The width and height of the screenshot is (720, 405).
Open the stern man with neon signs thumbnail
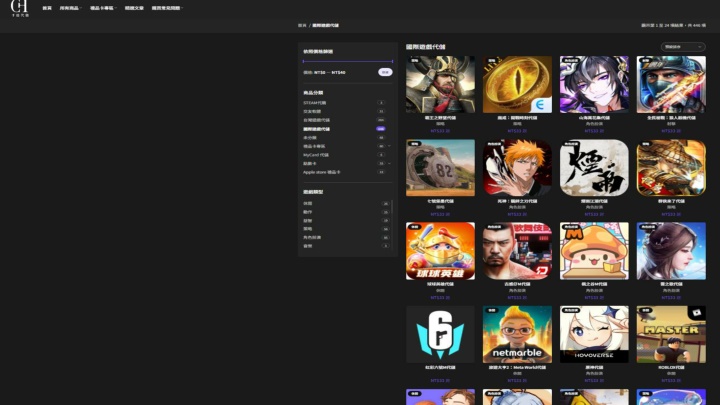pos(517,251)
